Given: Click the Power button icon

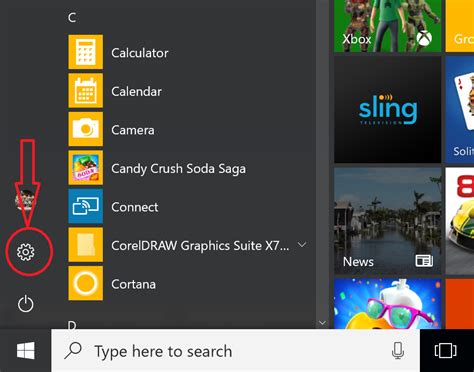Looking at the screenshot, I should click(x=26, y=304).
